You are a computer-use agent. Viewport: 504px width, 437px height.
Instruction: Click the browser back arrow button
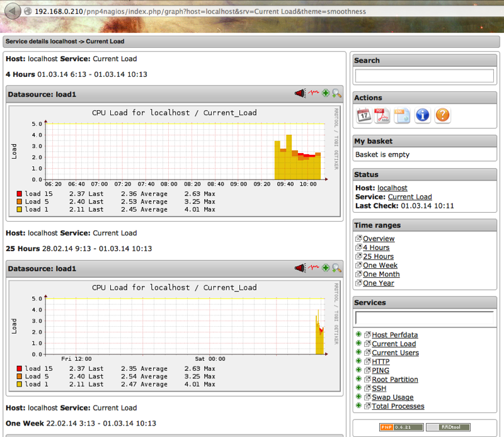(10, 12)
